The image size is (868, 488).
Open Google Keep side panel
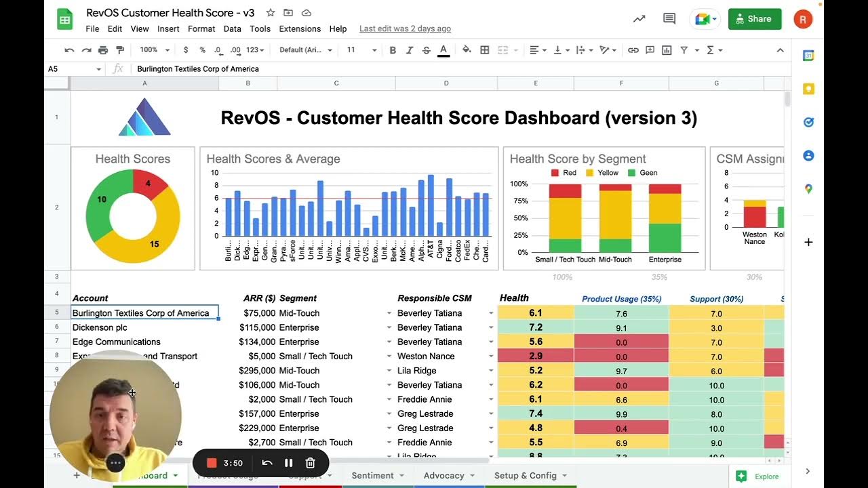click(808, 89)
